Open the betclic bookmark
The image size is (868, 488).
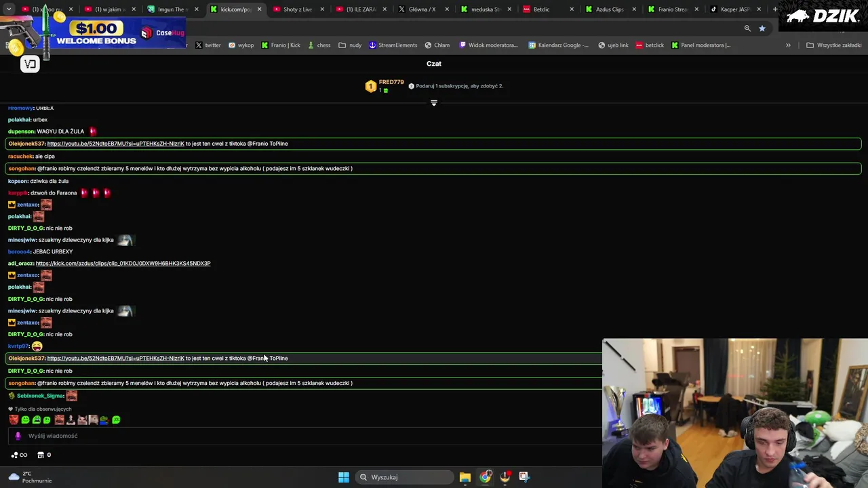tap(650, 45)
